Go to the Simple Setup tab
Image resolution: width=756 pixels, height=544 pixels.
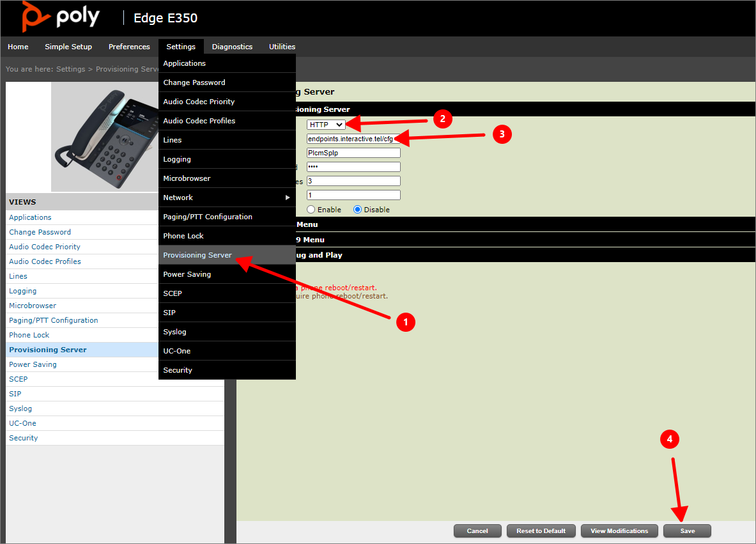click(x=68, y=47)
